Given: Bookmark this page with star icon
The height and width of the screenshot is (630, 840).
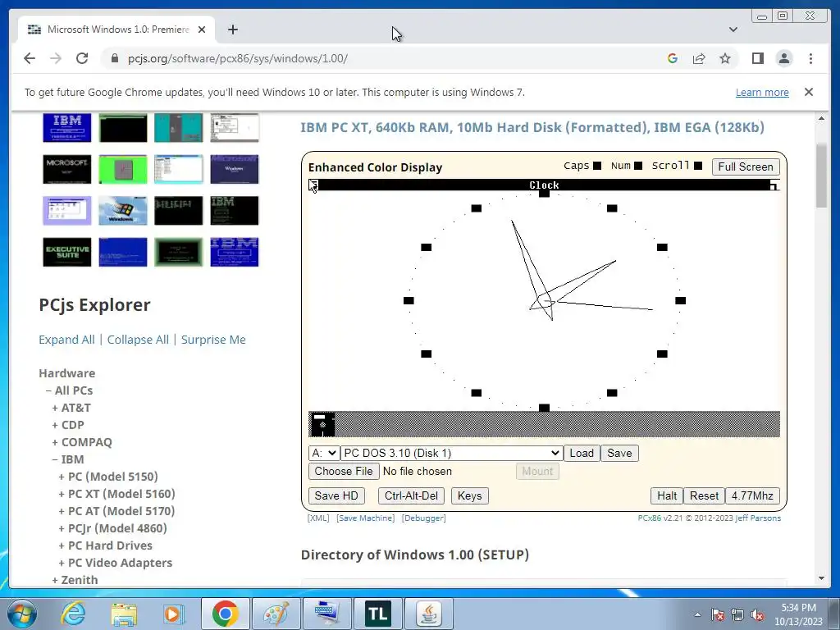Looking at the screenshot, I should [x=725, y=58].
